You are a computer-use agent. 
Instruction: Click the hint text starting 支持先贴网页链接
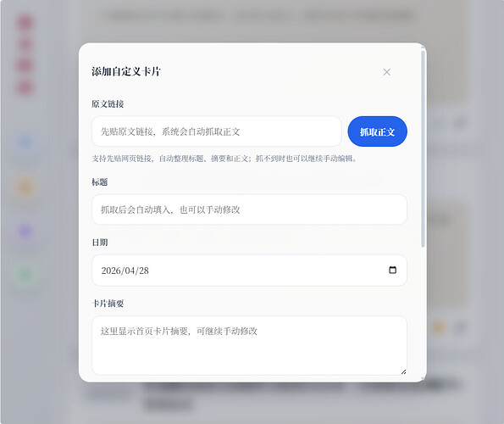pyautogui.click(x=224, y=159)
